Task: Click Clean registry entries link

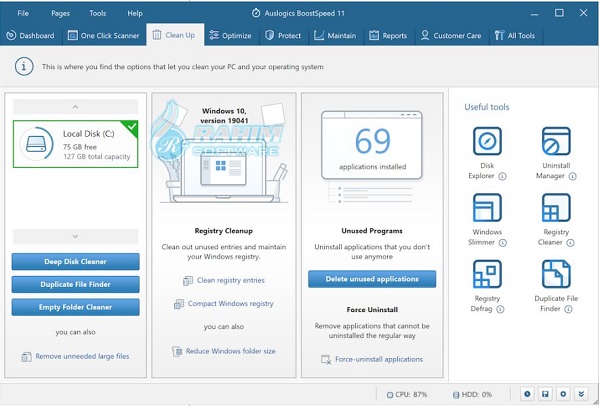Action: coord(224,280)
